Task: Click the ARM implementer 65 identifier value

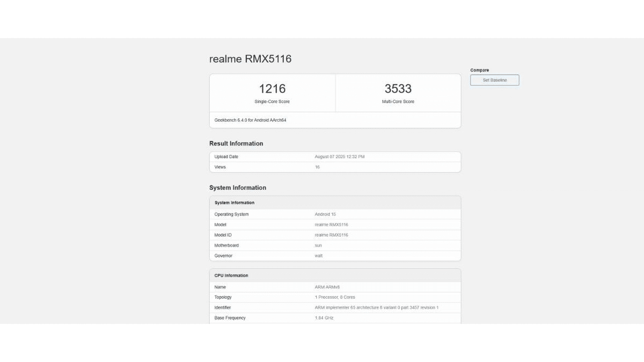Action: tap(377, 307)
